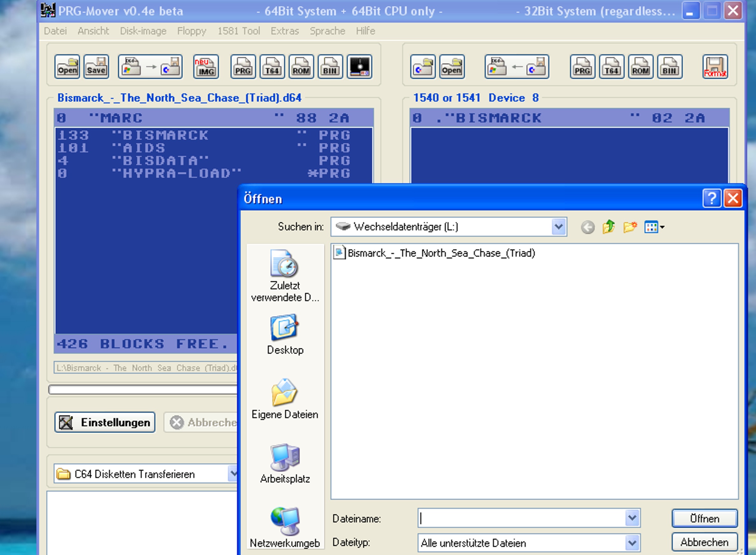Click the right panel ROM icon

(x=641, y=66)
